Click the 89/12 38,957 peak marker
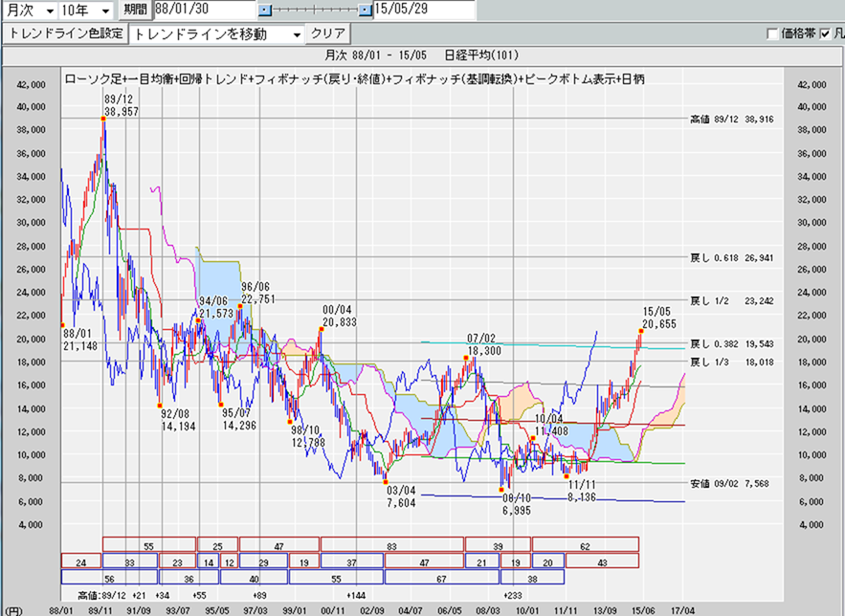Viewport: 845px width, 616px height. pyautogui.click(x=103, y=119)
